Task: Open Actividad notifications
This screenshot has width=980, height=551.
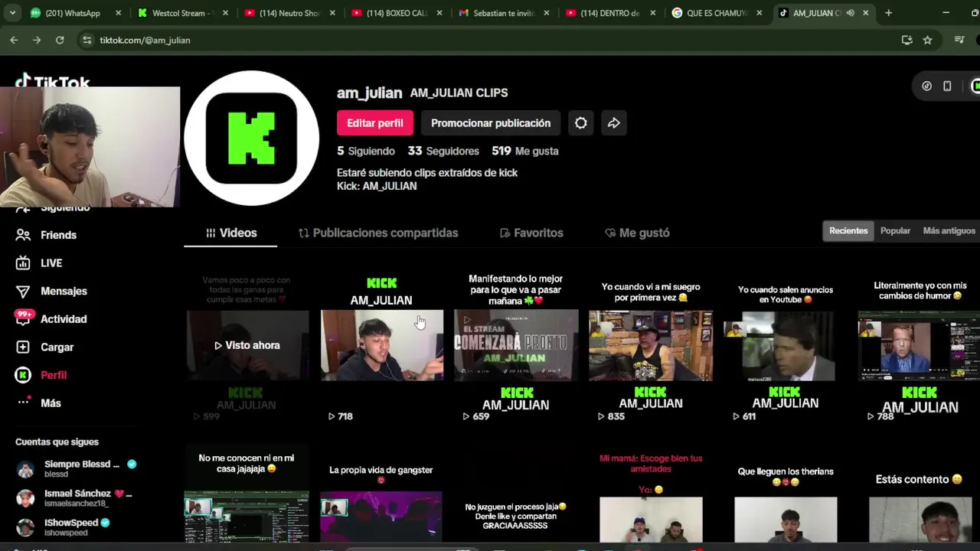Action: tap(64, 319)
